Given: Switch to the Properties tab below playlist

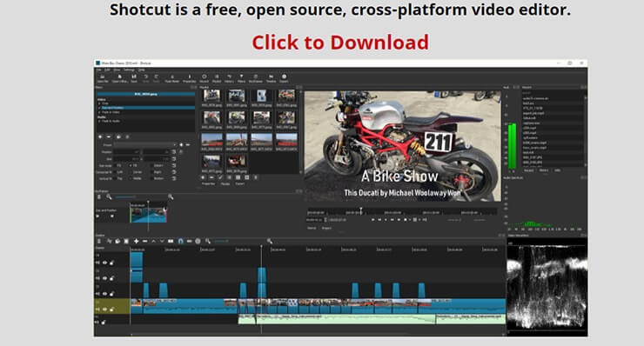Looking at the screenshot, I should [208, 183].
